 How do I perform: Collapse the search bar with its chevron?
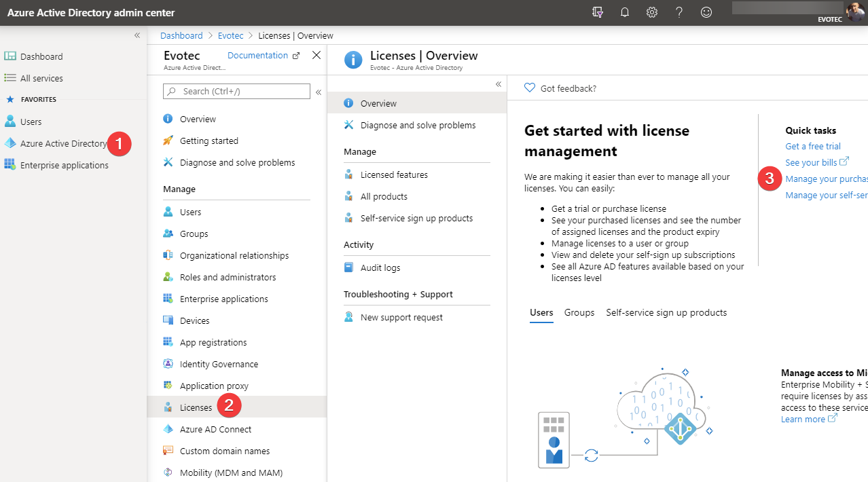click(318, 92)
